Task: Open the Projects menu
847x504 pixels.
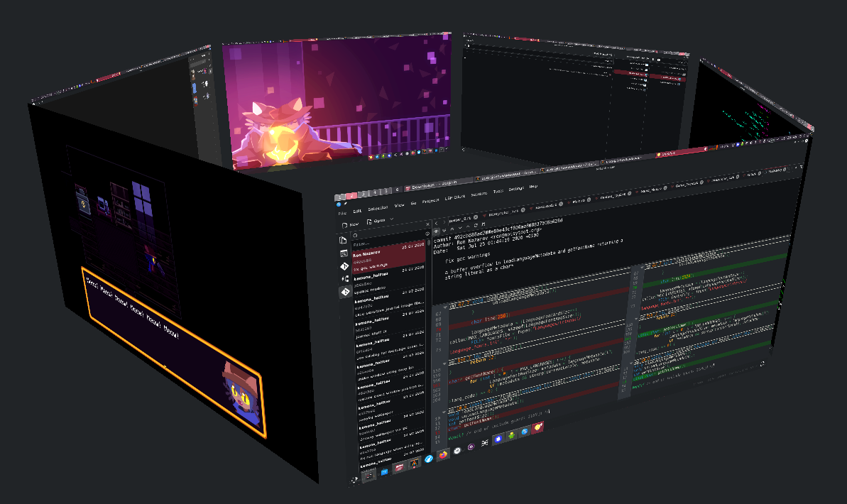Action: [430, 201]
